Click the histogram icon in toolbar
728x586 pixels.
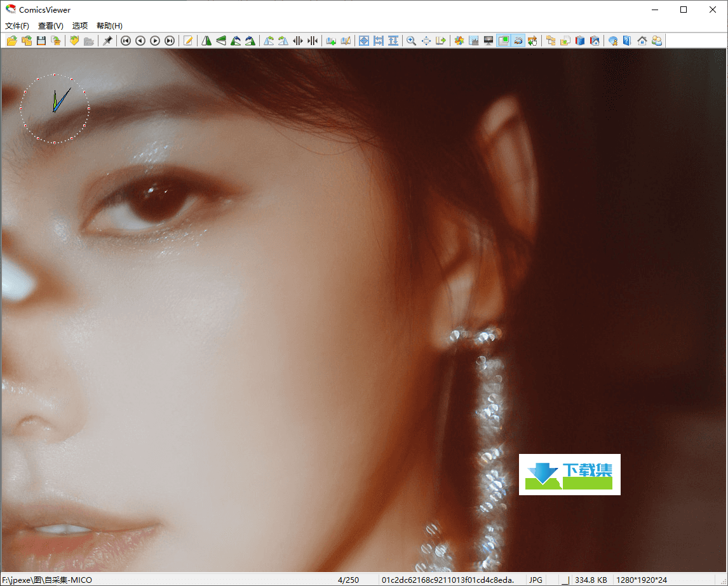pos(474,41)
